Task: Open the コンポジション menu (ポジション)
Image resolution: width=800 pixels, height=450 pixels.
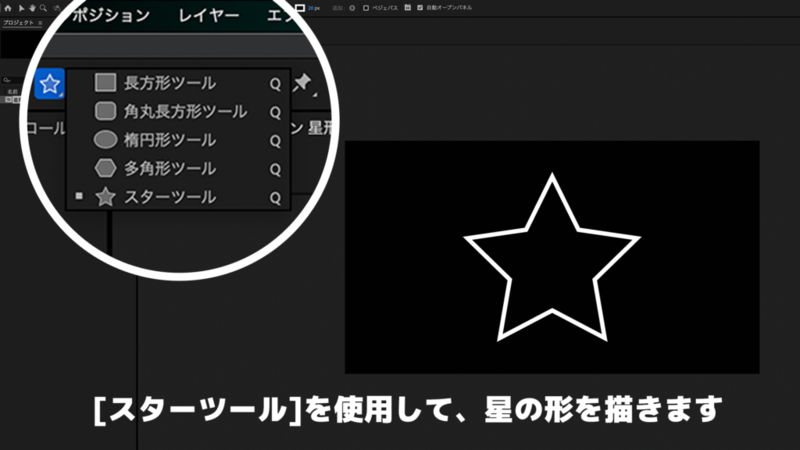Action: pos(110,16)
